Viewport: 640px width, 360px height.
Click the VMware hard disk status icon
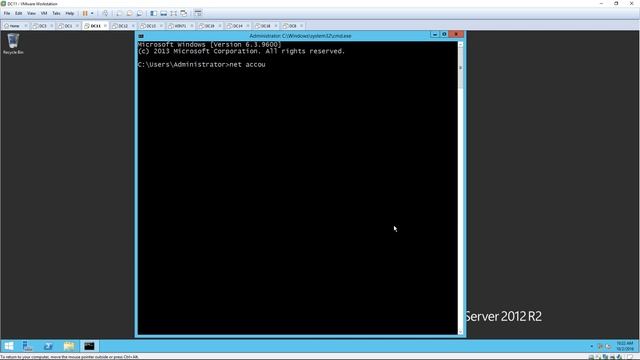click(591, 357)
